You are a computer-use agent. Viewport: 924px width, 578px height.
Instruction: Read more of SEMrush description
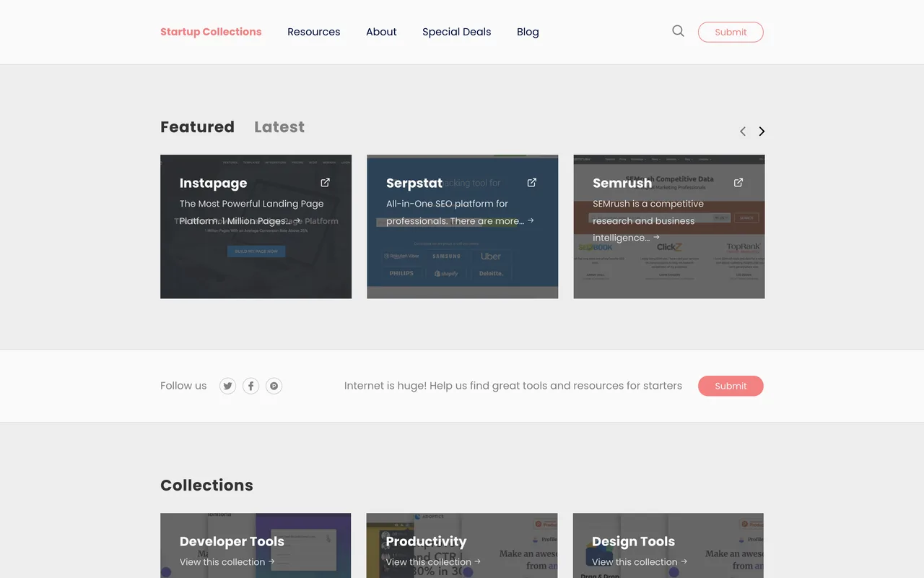655,238
